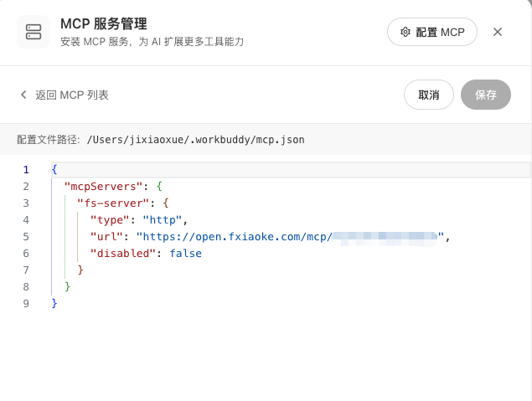Go back via 返回 MCP 列表 chevron
532x401 pixels.
coord(23,95)
